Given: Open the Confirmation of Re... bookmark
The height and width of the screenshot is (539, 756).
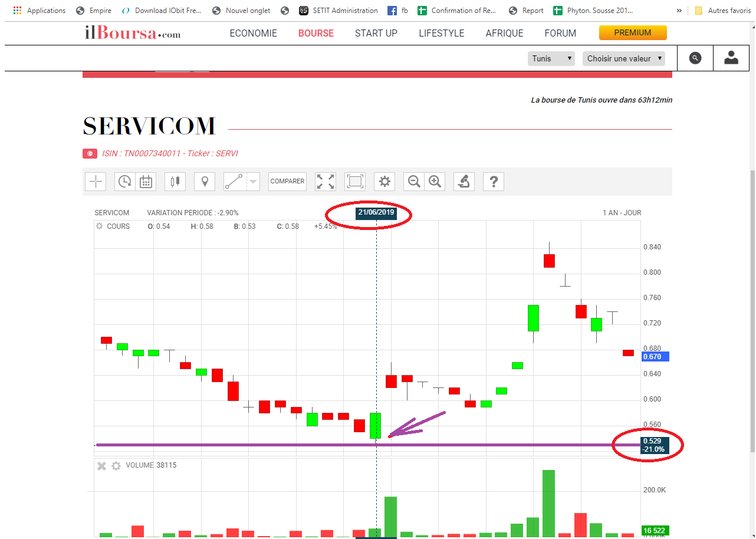Looking at the screenshot, I should pyautogui.click(x=458, y=11).
